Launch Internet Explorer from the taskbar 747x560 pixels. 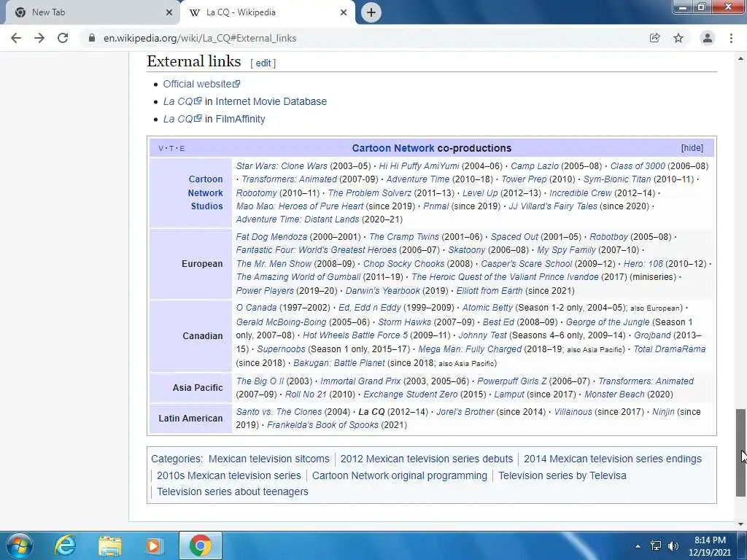pyautogui.click(x=65, y=545)
